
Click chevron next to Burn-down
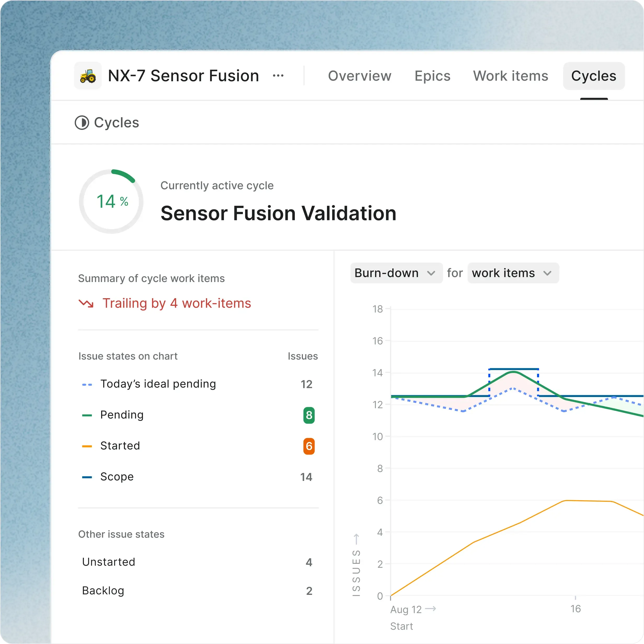[x=431, y=273]
